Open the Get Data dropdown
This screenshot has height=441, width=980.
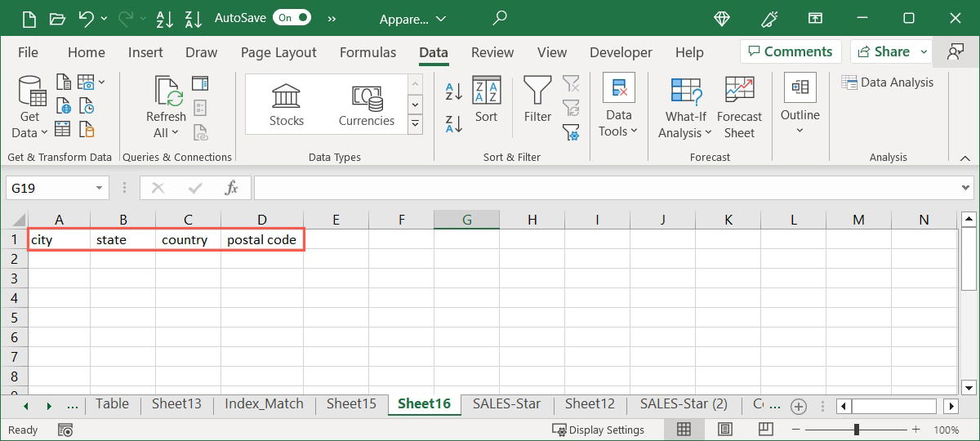[29, 124]
